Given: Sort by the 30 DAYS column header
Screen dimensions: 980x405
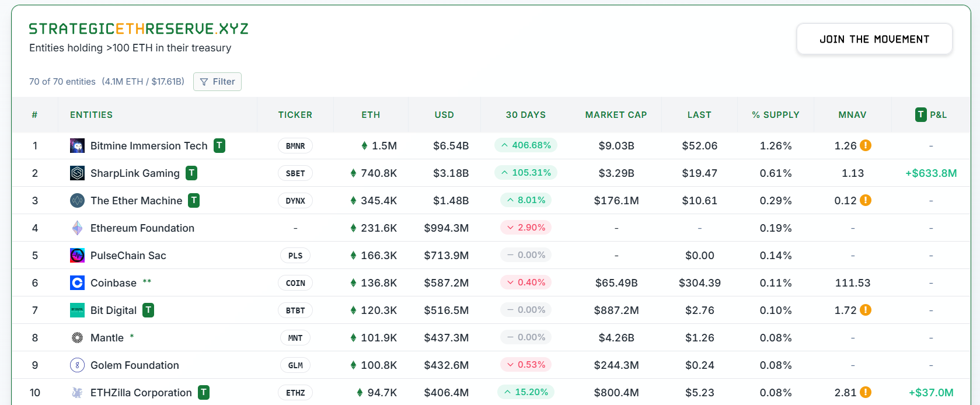Looking at the screenshot, I should coord(525,115).
